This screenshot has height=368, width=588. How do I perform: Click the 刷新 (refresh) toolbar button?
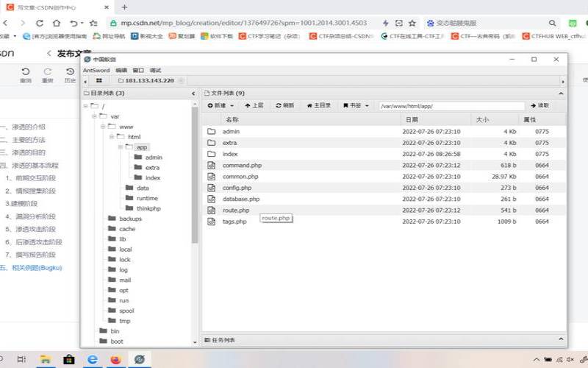[x=284, y=105]
